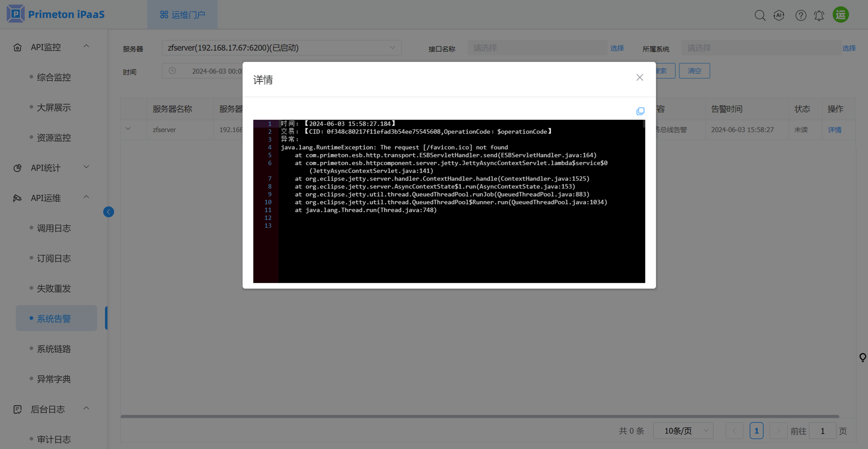Click the lightbulb icon at right edge

point(862,357)
